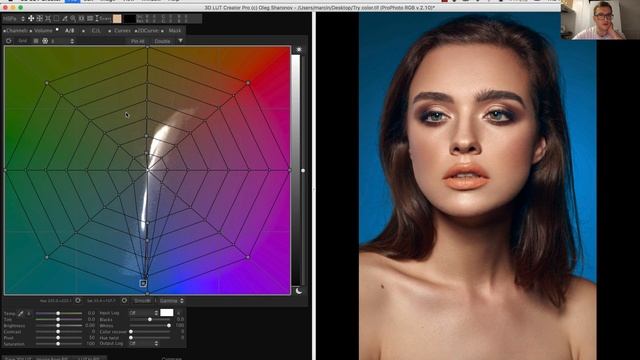Click the black color swatch in toolbar
This screenshot has width=640, height=360.
point(130,18)
